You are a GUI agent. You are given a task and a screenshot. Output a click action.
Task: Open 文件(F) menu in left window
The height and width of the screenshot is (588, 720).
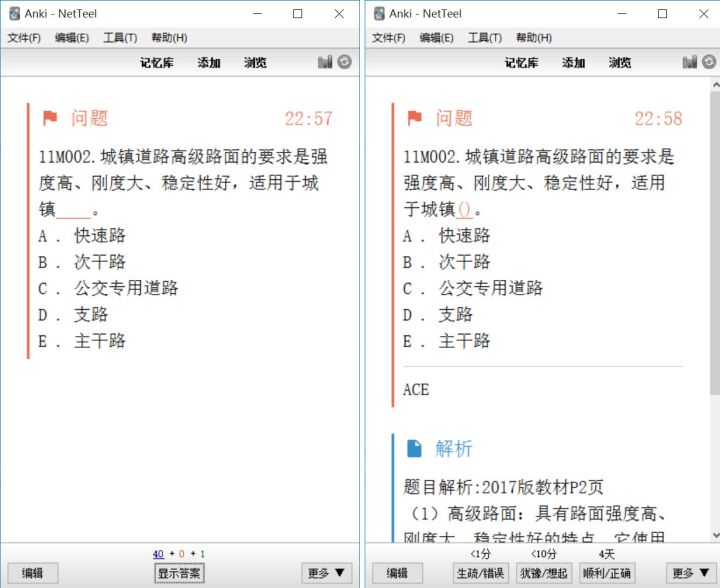pos(24,38)
